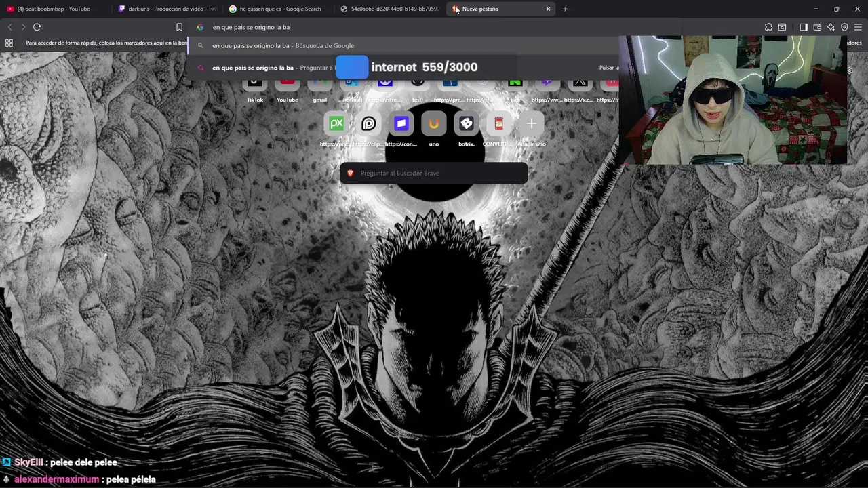This screenshot has height=488, width=868.
Task: Open the green PX shortcut tile
Action: click(336, 129)
